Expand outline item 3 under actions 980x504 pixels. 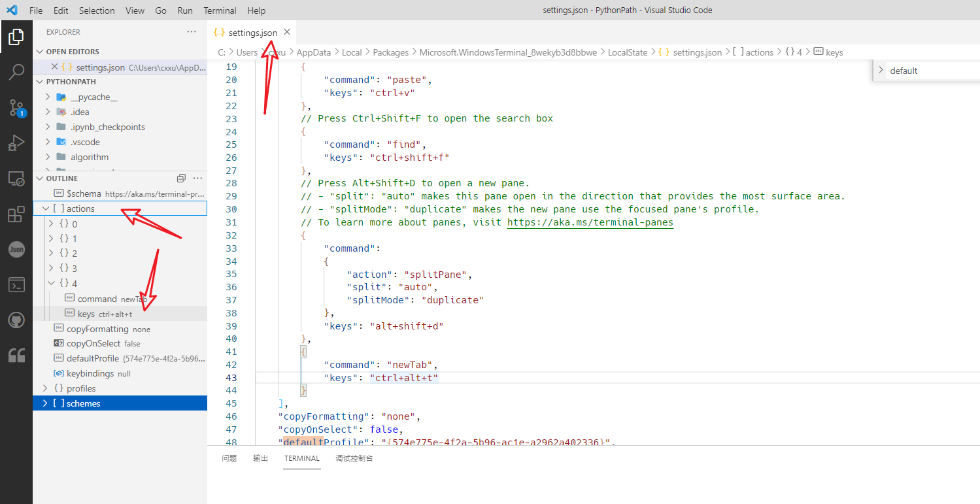[52, 268]
